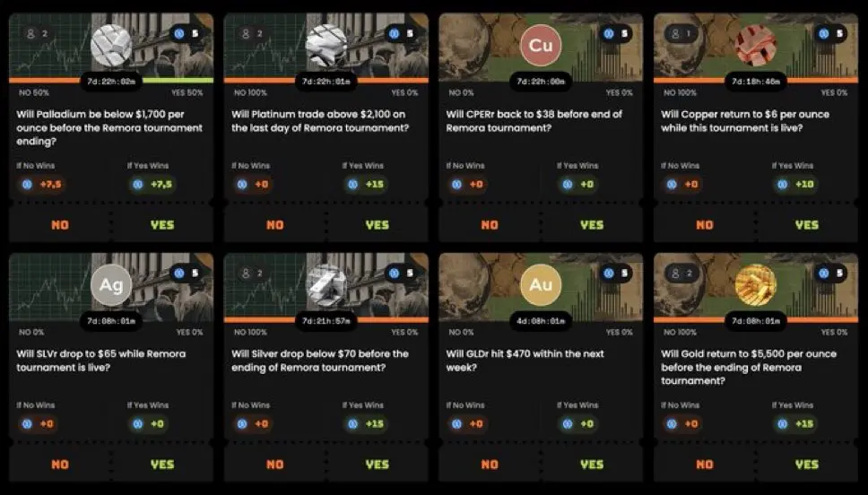Image resolution: width=868 pixels, height=495 pixels.
Task: Select YES for SLVr drop to $65
Action: (x=162, y=465)
